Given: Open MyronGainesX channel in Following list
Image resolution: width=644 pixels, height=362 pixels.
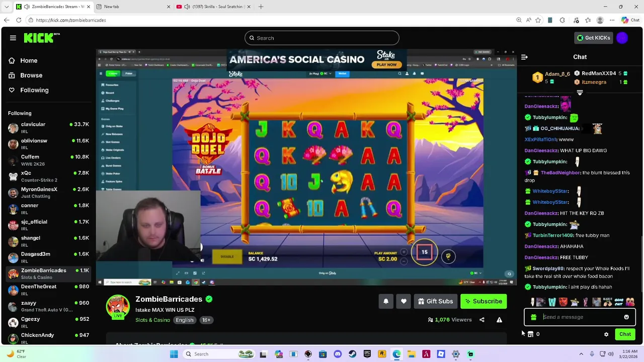Looking at the screenshot, I should coord(49,193).
